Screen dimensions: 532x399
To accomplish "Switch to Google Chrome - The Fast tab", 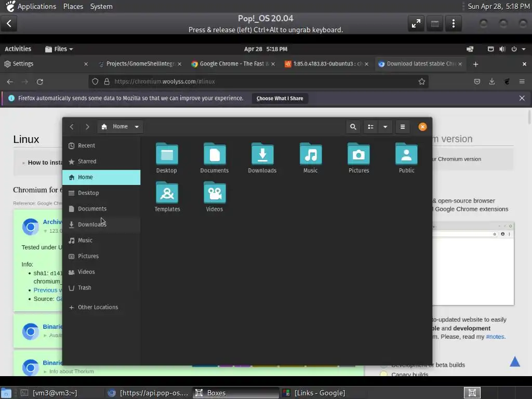I will pyautogui.click(x=233, y=64).
